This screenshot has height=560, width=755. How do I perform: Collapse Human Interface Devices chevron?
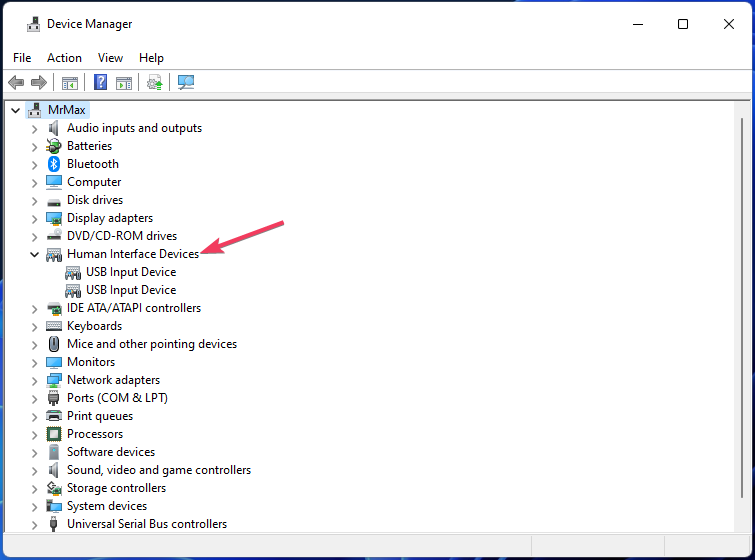coord(34,254)
